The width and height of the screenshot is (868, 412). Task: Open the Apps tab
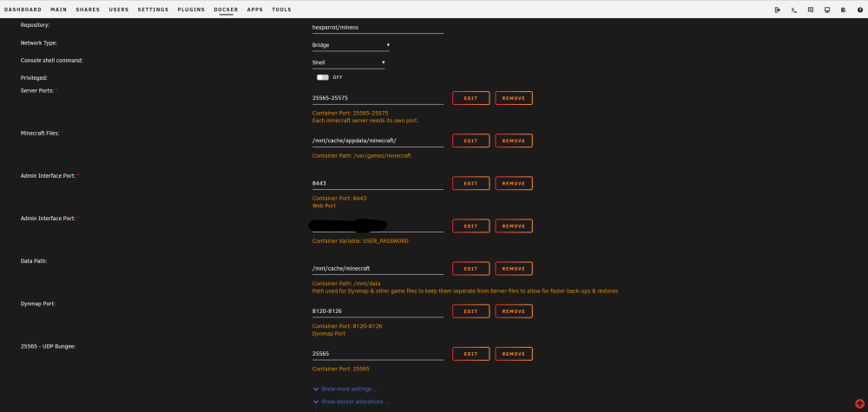pyautogui.click(x=254, y=10)
